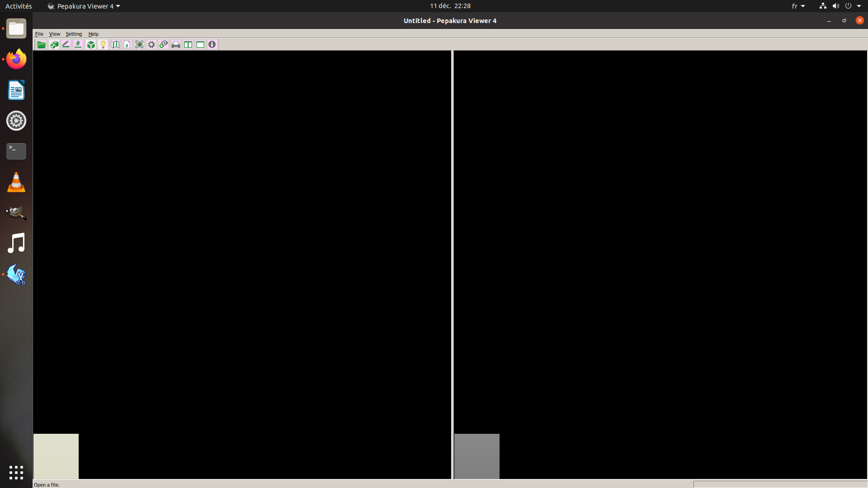Click the Print toolbar icon

176,44
